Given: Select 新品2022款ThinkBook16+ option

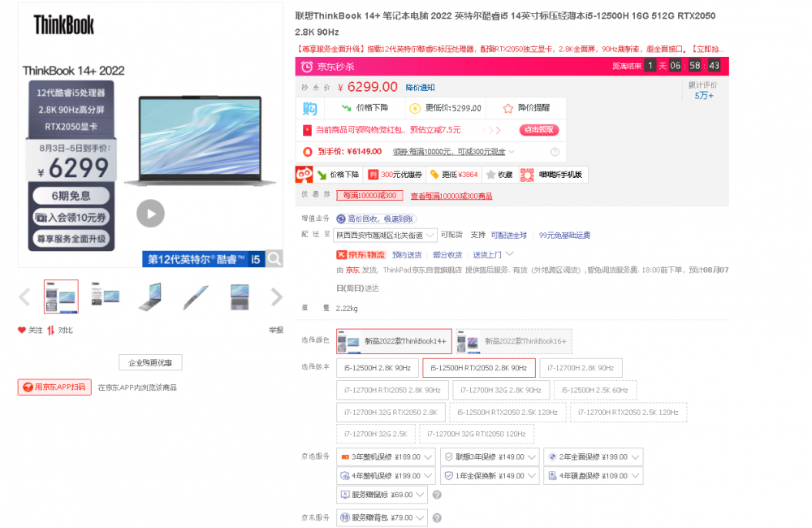Looking at the screenshot, I should point(514,341).
